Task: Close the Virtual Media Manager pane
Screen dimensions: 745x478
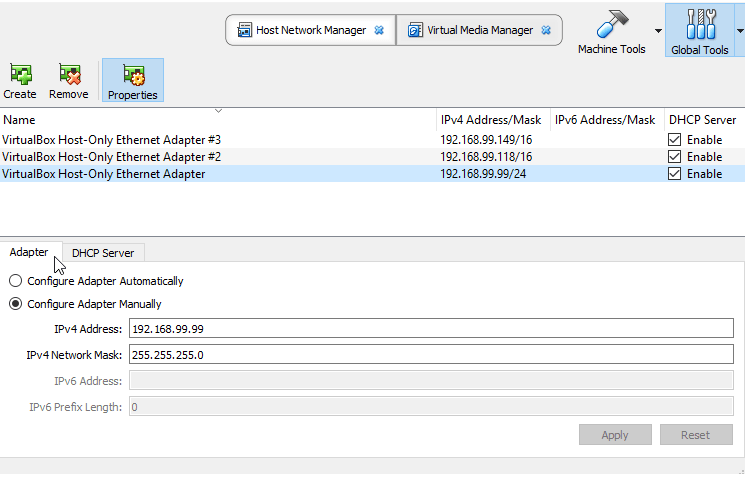Action: click(x=546, y=30)
